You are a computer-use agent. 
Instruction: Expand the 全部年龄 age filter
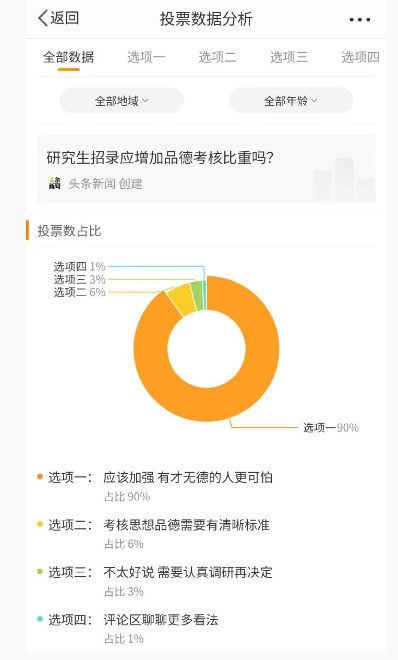[291, 101]
